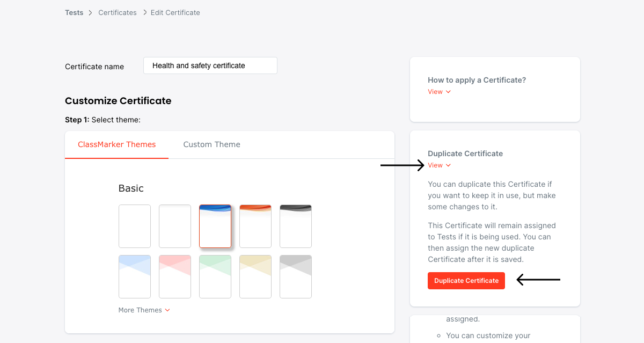Select the second blank Basic theme thumbnail
This screenshot has height=343, width=644.
pos(174,226)
